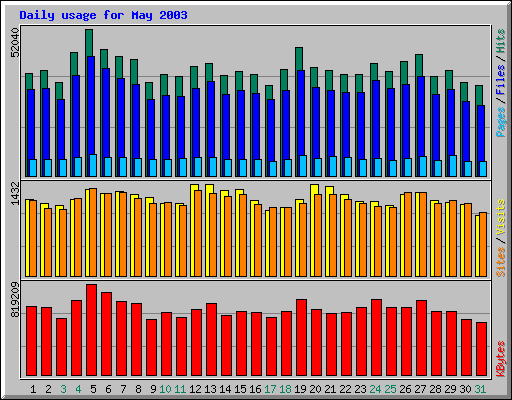Click green day 3 label
Viewport: 512px width, 400px height.
pyautogui.click(x=63, y=389)
